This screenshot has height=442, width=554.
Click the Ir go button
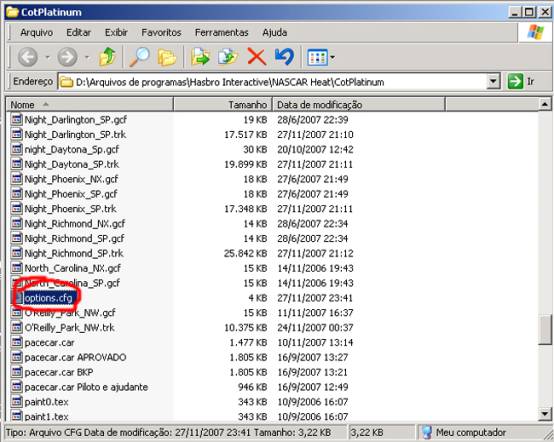click(x=521, y=82)
